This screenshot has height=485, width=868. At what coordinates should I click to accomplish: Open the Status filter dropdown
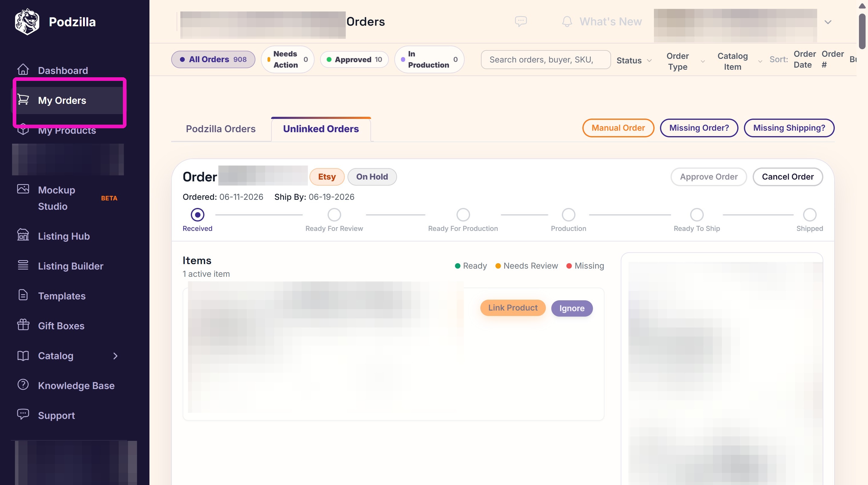[x=634, y=60]
